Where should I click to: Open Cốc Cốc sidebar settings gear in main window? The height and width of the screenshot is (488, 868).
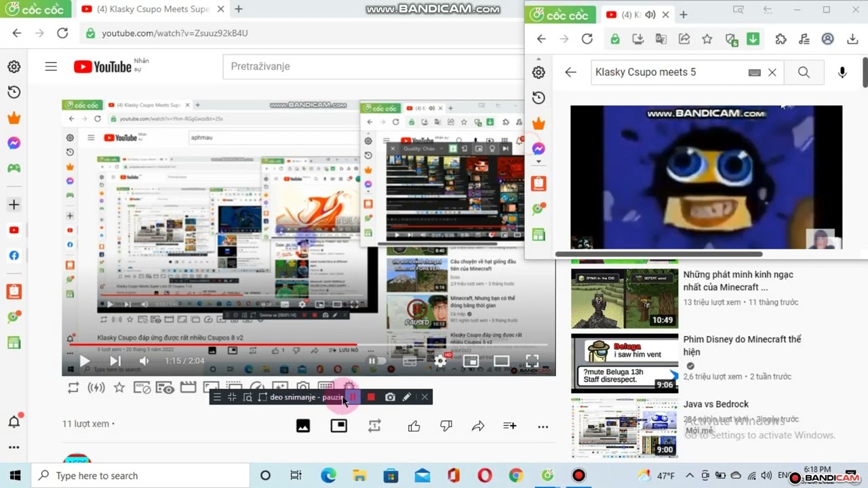pyautogui.click(x=14, y=66)
